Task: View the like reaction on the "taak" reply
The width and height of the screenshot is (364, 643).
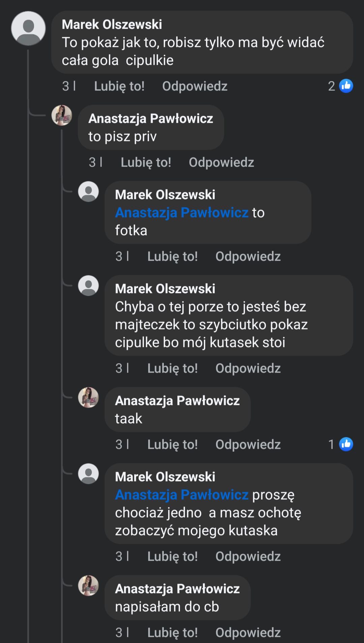Action: (346, 444)
